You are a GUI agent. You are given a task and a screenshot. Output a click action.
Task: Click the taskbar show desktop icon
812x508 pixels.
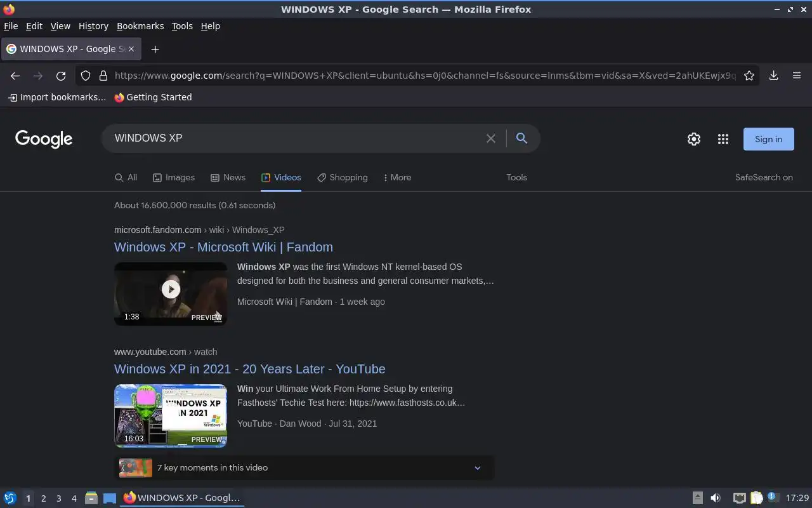110,498
